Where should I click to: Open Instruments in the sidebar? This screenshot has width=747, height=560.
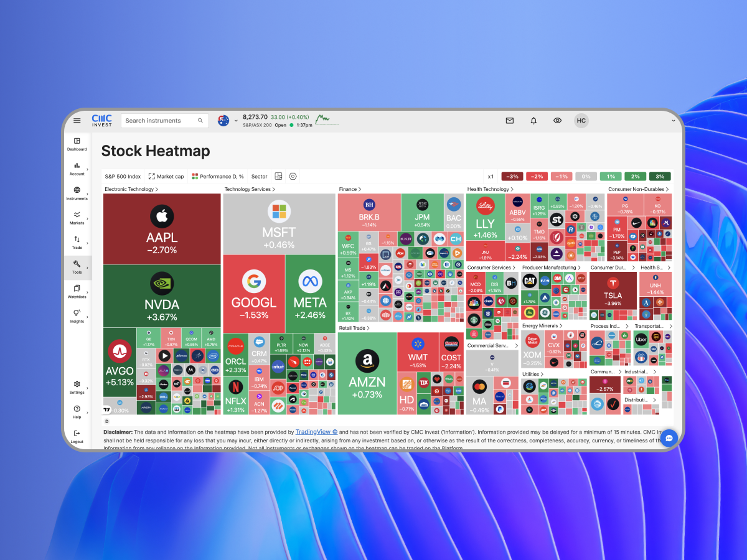click(x=77, y=194)
